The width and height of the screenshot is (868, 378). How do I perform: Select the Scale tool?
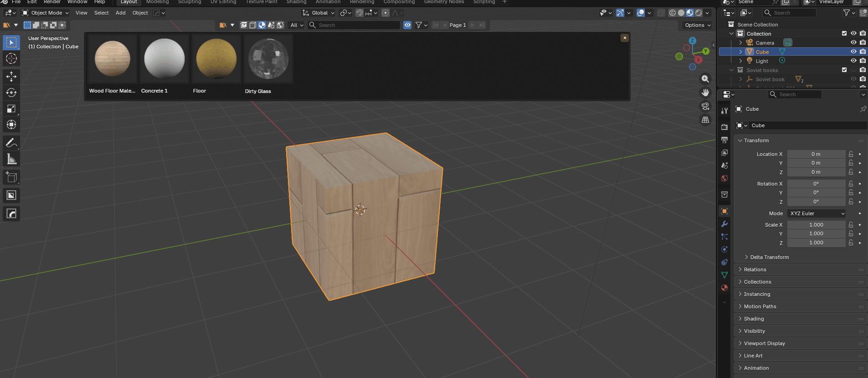click(x=11, y=109)
